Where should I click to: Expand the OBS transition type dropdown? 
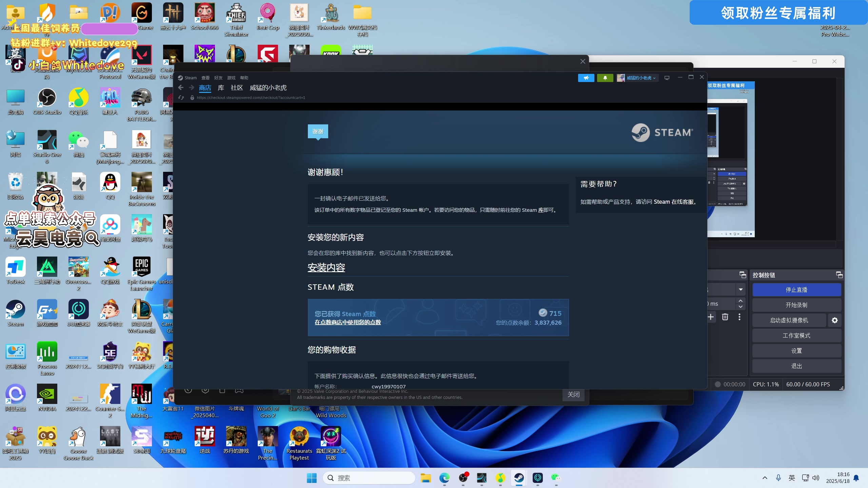(x=741, y=290)
